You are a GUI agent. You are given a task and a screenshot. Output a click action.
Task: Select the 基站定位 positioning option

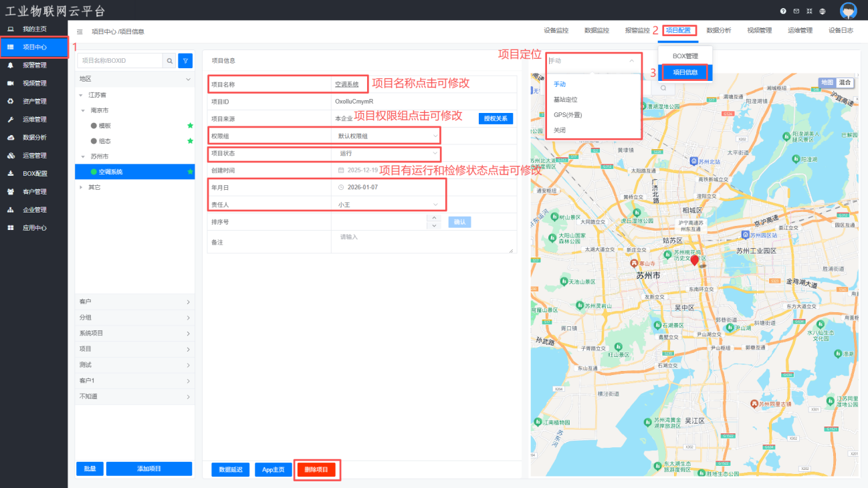click(x=565, y=100)
